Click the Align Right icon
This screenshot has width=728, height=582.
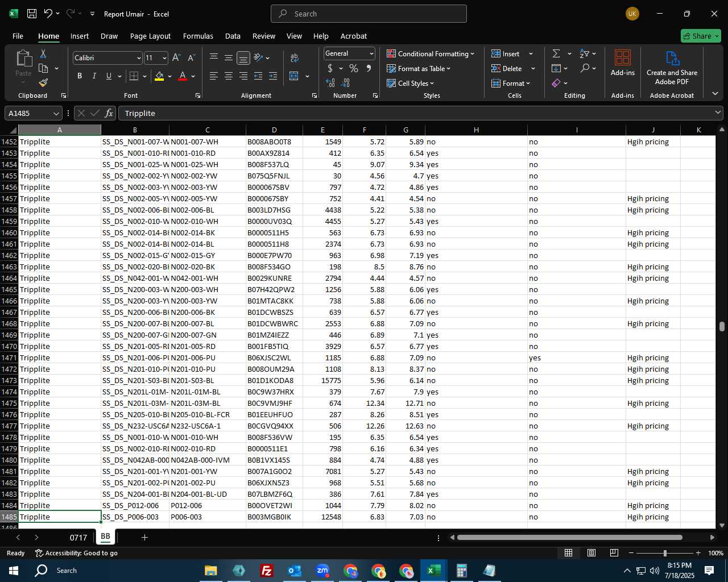point(243,76)
